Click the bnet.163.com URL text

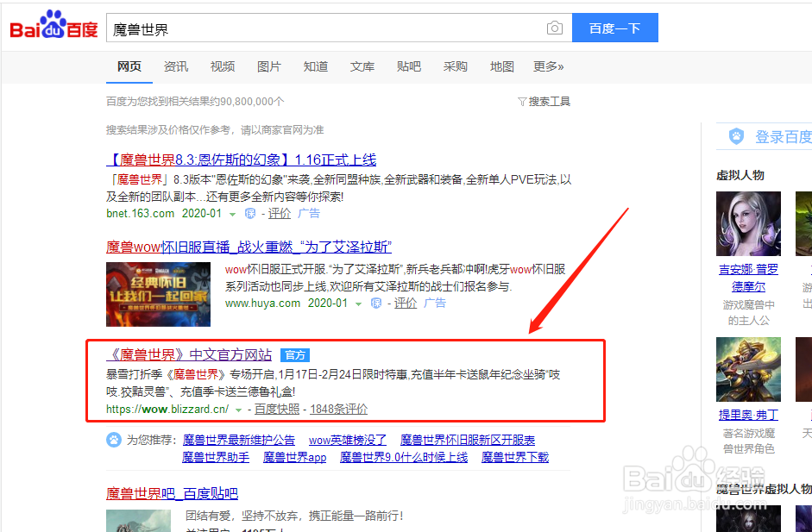[x=141, y=214]
